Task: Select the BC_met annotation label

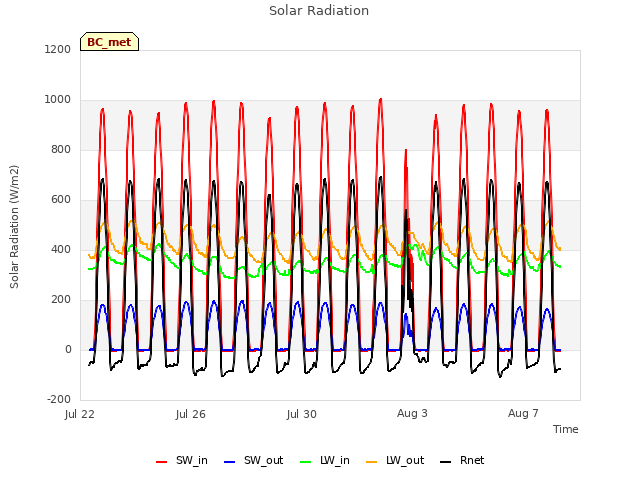Action: [x=109, y=42]
